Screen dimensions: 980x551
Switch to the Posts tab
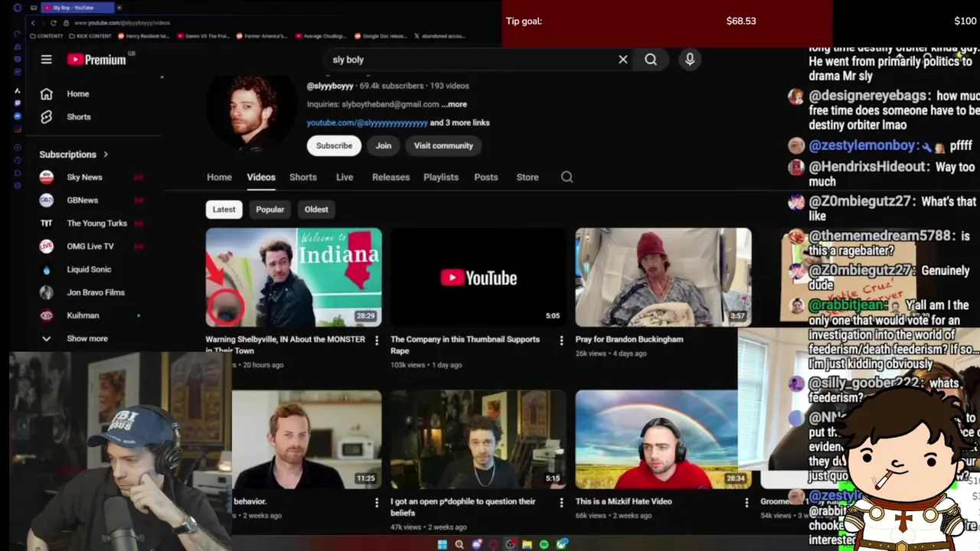(486, 177)
